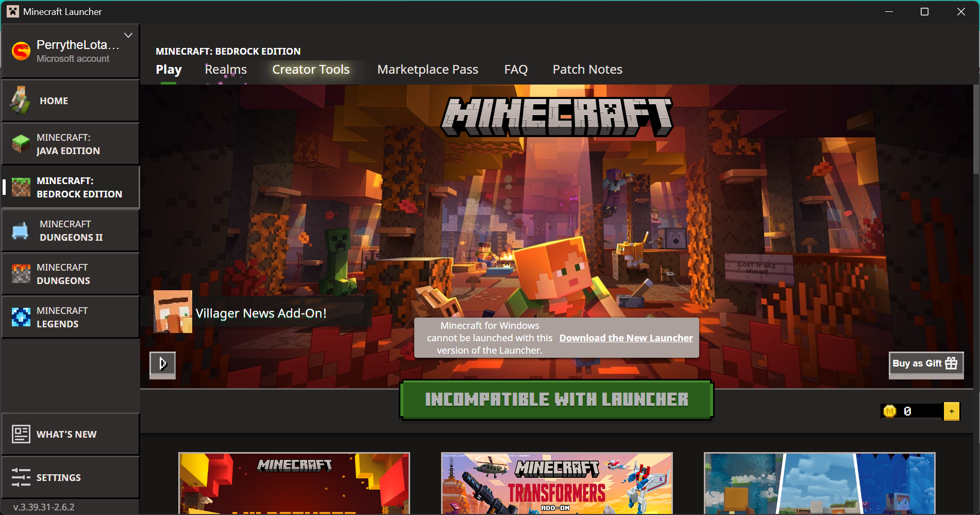Maximize the launcher window

tap(924, 11)
